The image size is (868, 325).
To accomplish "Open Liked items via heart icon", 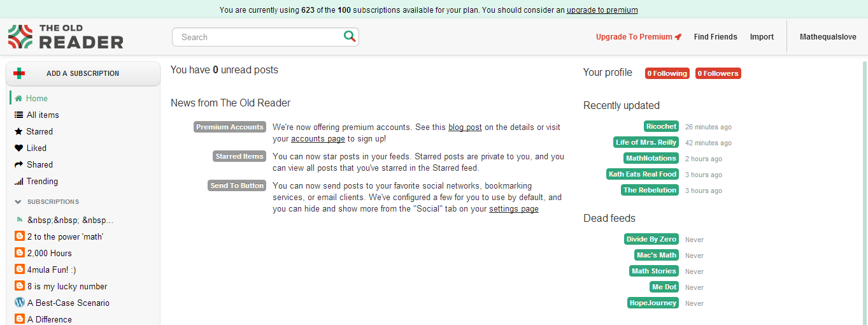I will point(18,148).
